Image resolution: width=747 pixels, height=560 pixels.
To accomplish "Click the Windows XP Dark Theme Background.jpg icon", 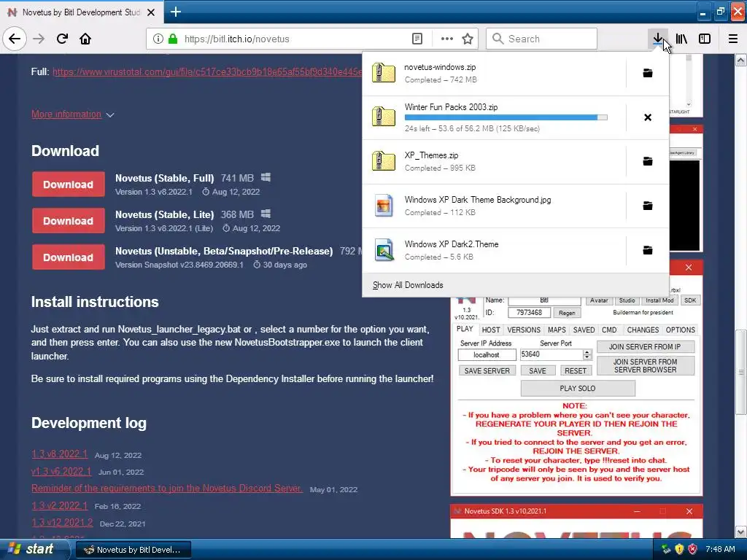I will (384, 206).
